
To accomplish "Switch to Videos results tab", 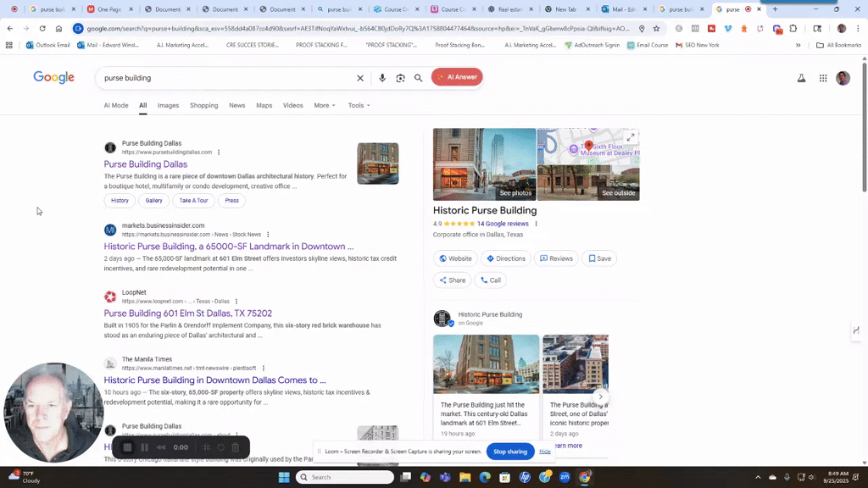I will (292, 106).
